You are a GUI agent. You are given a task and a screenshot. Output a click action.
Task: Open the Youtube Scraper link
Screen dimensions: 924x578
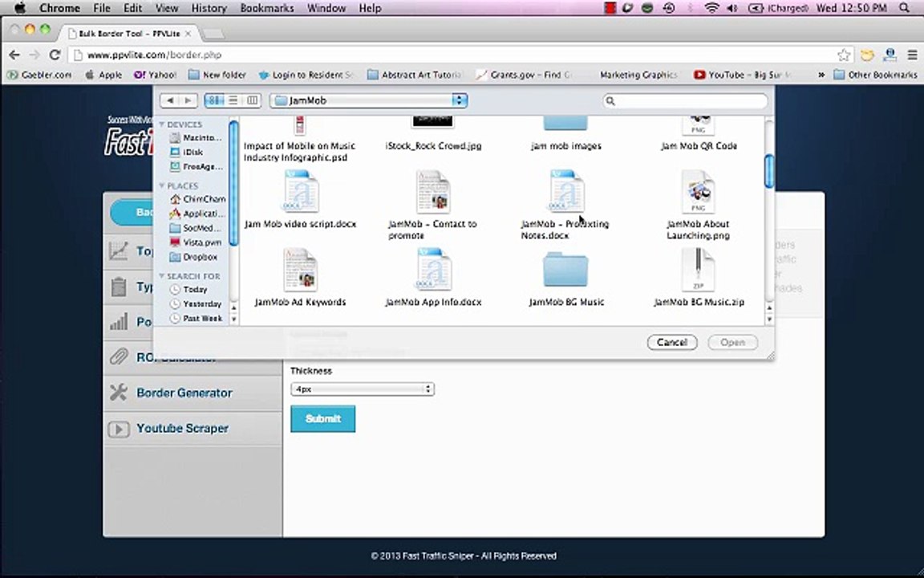click(x=182, y=428)
